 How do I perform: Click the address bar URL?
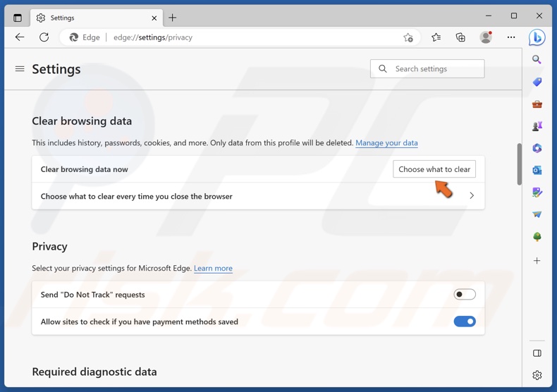pyautogui.click(x=153, y=37)
